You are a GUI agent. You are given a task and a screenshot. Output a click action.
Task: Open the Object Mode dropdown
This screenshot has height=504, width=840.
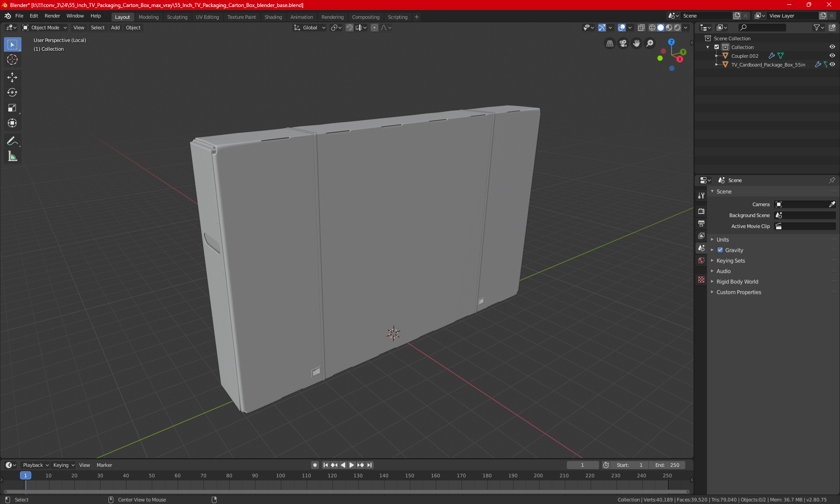[x=45, y=28]
